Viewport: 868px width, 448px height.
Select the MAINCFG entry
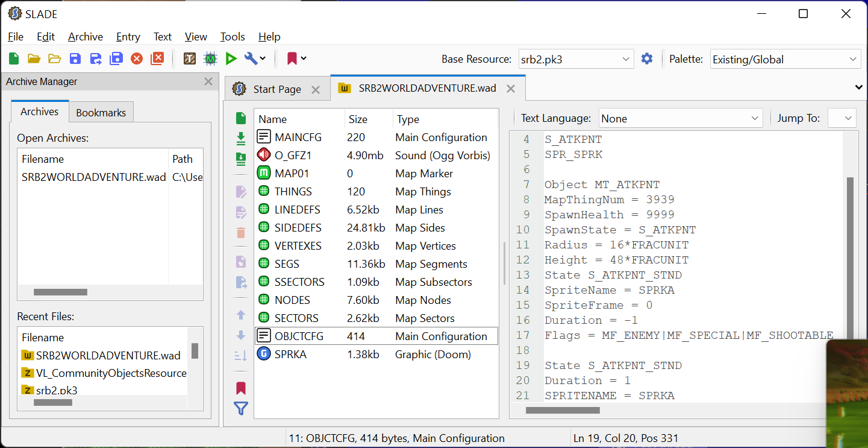click(376, 137)
